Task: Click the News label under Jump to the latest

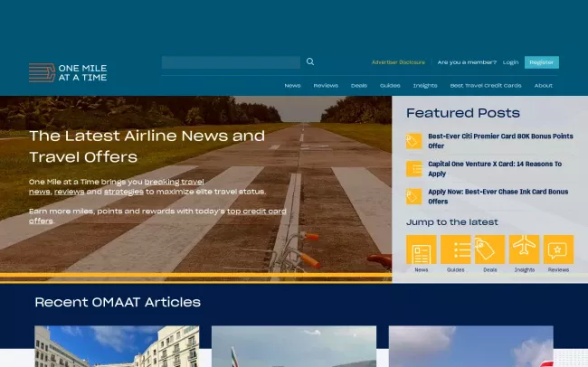Action: 422,270
